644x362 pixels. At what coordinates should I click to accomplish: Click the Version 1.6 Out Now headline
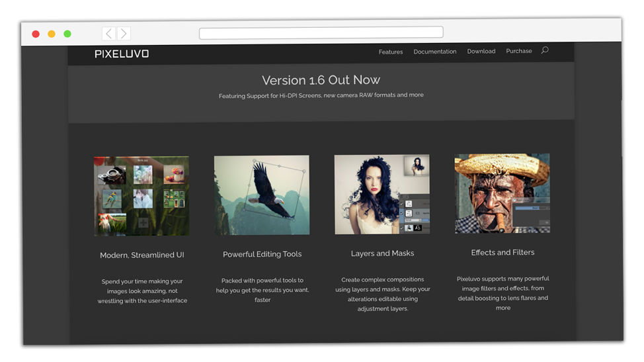pyautogui.click(x=321, y=79)
